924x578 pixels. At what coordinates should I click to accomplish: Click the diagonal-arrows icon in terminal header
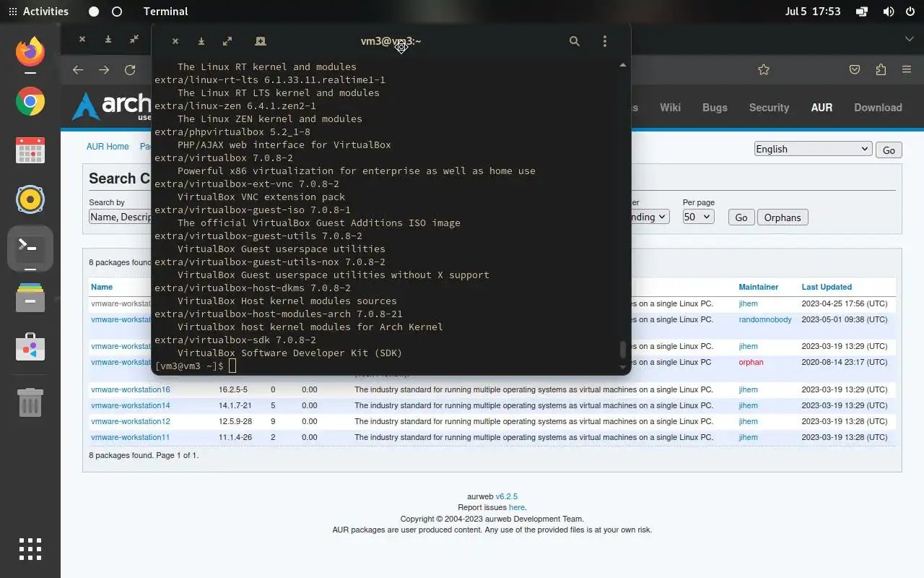click(x=227, y=41)
